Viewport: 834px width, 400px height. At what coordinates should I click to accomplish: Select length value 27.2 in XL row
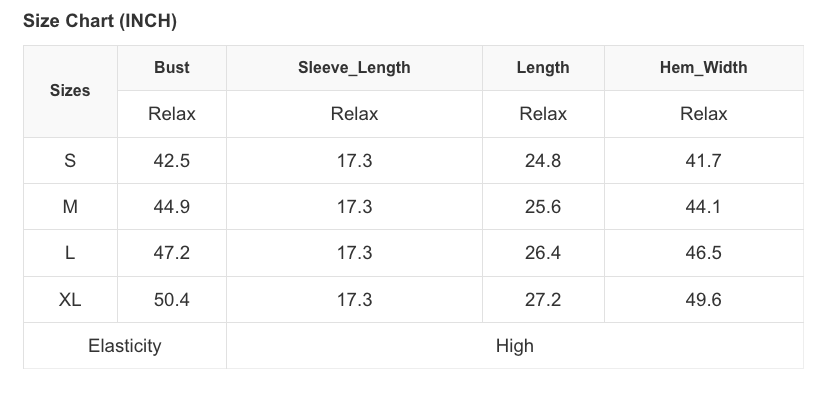pos(543,300)
